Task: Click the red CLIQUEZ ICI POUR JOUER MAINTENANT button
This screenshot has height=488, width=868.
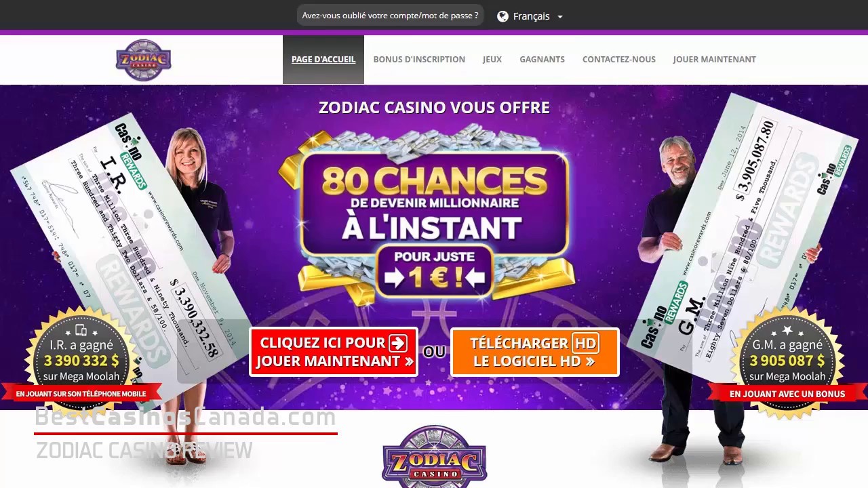Action: (334, 352)
